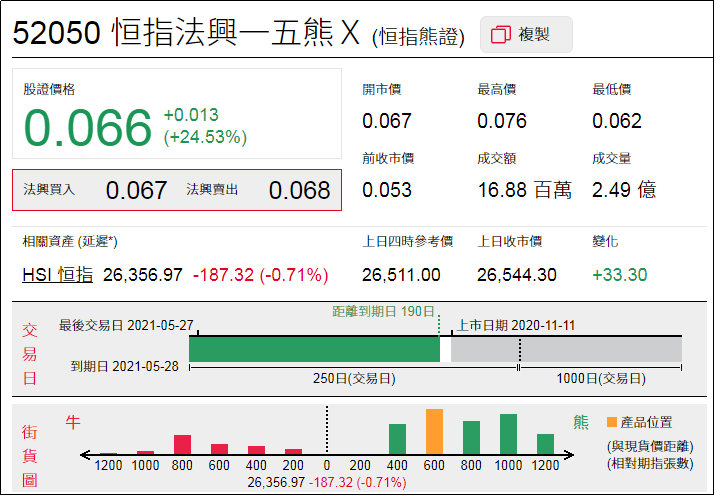Viewport: 715px width, 496px height.
Task: Click the green 變化 value +33.30
Action: (x=619, y=275)
